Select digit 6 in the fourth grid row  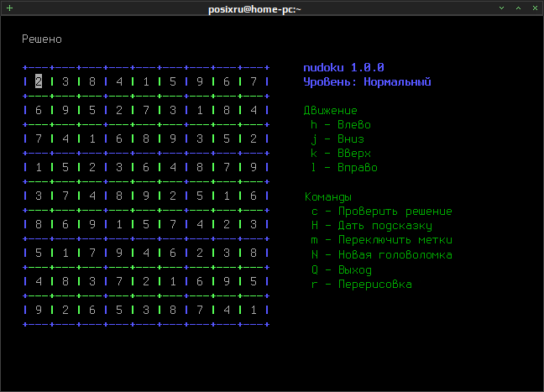146,167
